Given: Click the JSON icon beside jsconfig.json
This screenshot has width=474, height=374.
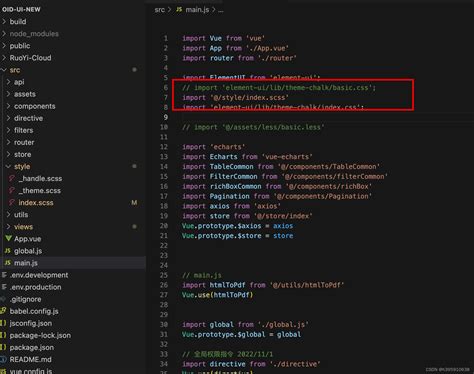Looking at the screenshot, I should (3, 323).
